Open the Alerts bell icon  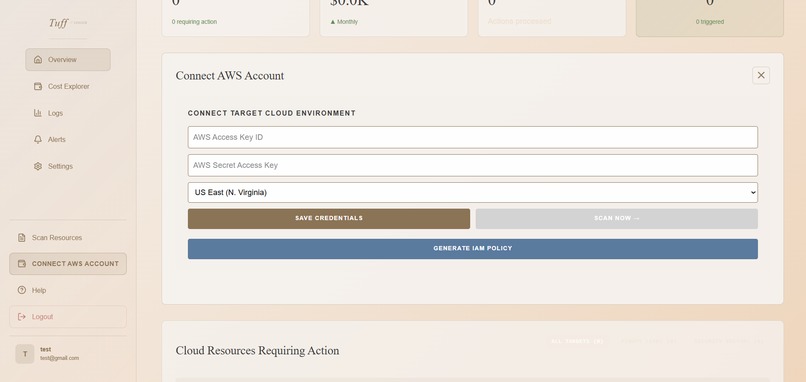[x=38, y=139]
